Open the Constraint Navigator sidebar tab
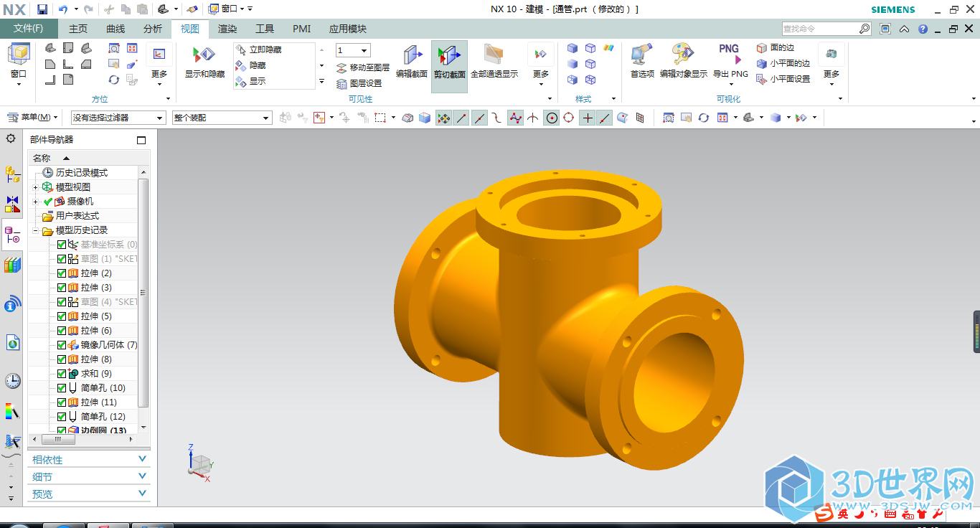 coord(12,204)
